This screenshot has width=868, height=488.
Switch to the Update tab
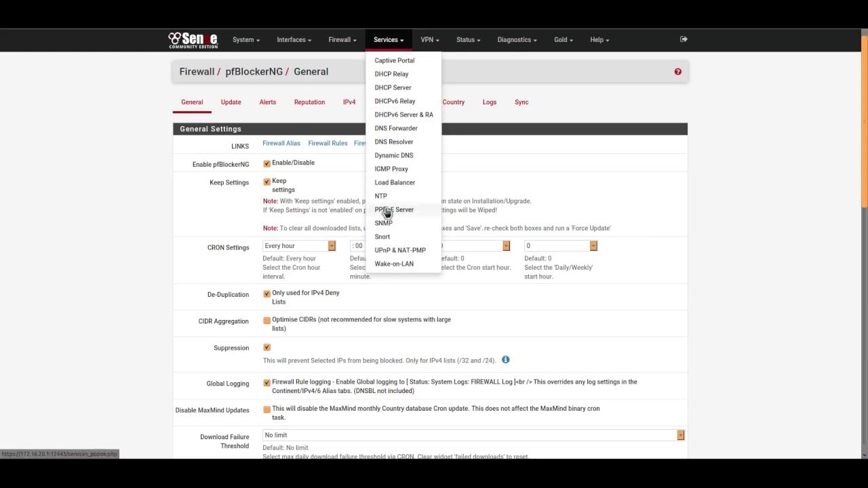pyautogui.click(x=231, y=102)
